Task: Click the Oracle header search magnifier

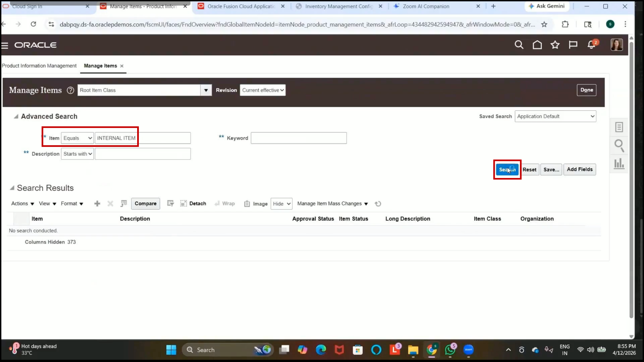Action: pos(519,45)
